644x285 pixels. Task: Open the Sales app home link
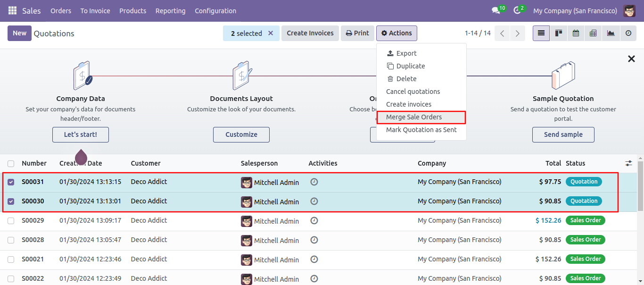[x=32, y=10]
